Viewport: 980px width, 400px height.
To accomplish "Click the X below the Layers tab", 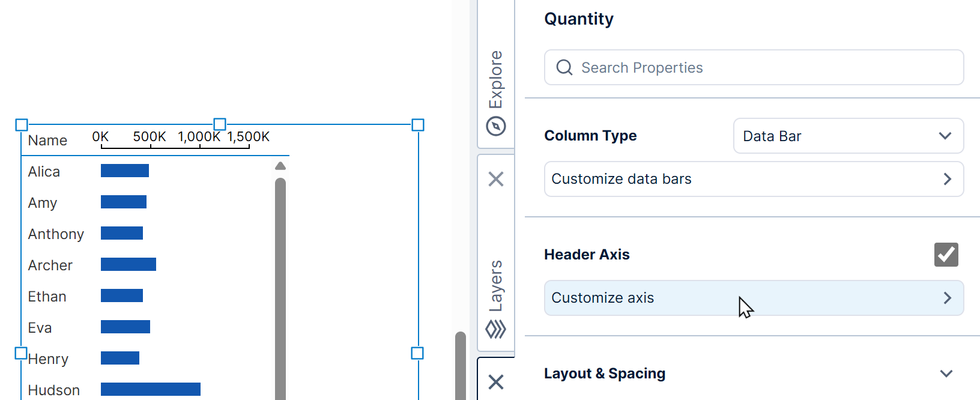I will pos(496,382).
